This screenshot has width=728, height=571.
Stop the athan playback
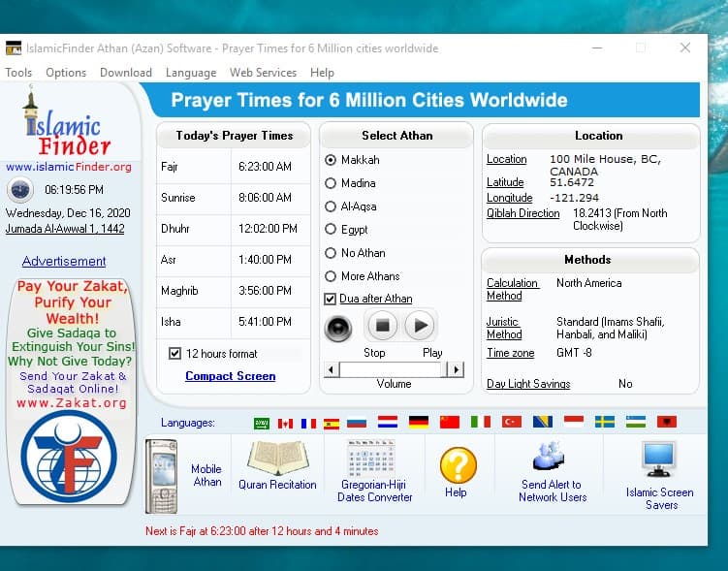pyautogui.click(x=382, y=326)
